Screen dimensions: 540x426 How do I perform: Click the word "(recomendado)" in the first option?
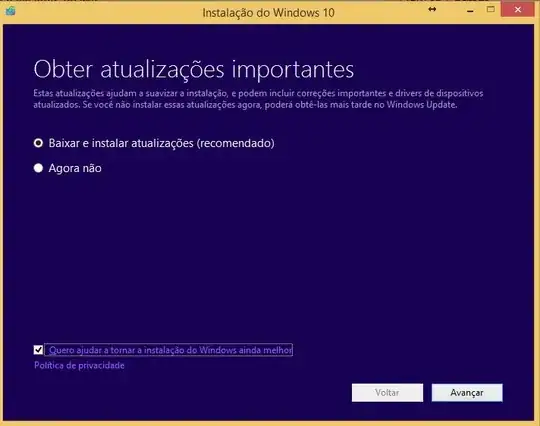(236, 143)
